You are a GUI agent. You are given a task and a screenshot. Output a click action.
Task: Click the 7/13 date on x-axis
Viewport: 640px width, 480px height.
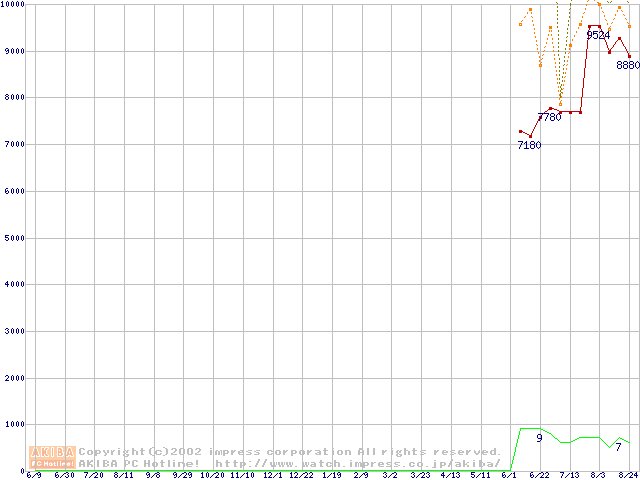(569, 476)
